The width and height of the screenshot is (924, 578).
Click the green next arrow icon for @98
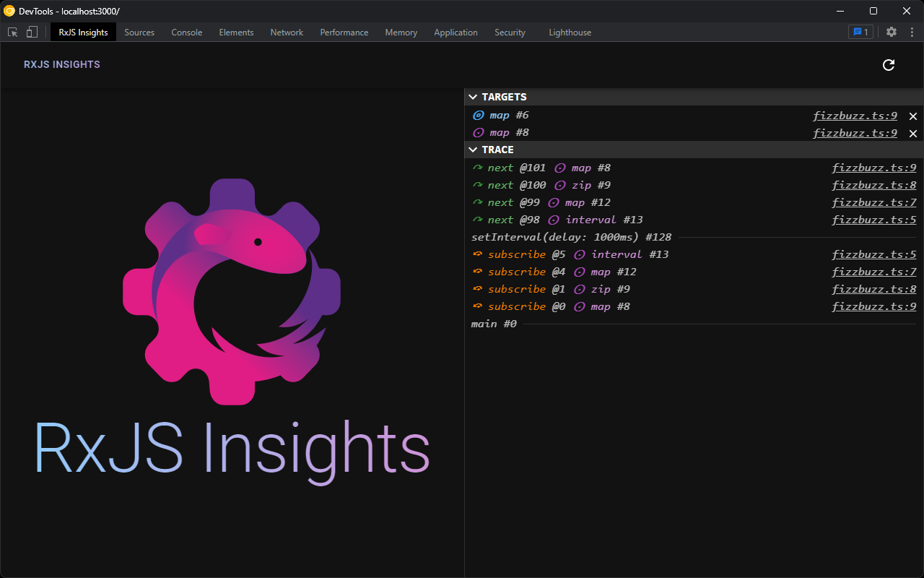click(477, 220)
